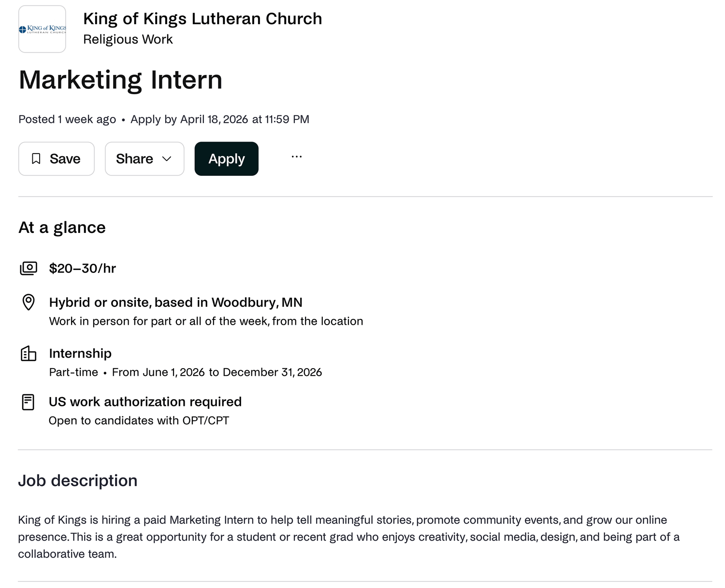Select the Marketing Intern job title
The height and width of the screenshot is (588, 725).
[120, 79]
